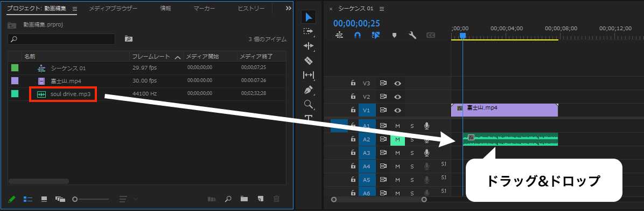The height and width of the screenshot is (211, 644).
Task: Open the project panel hamburger menu
Action: tap(74, 9)
